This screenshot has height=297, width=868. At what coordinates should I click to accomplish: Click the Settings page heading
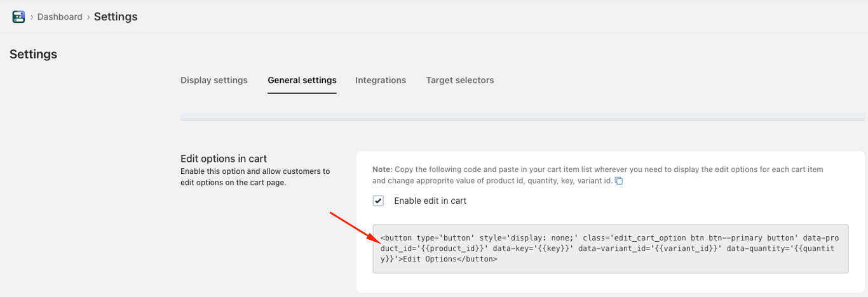(33, 55)
